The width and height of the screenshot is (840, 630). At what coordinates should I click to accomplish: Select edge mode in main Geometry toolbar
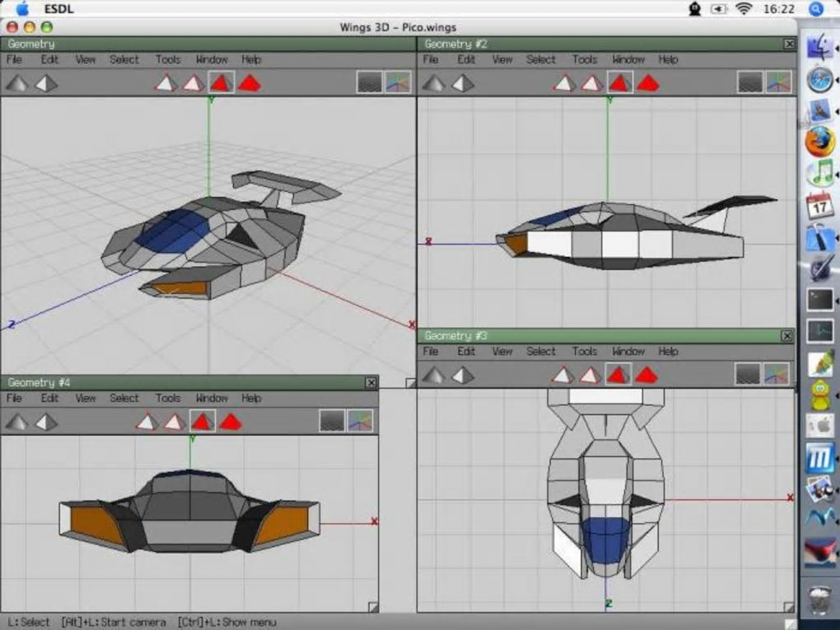[x=193, y=83]
